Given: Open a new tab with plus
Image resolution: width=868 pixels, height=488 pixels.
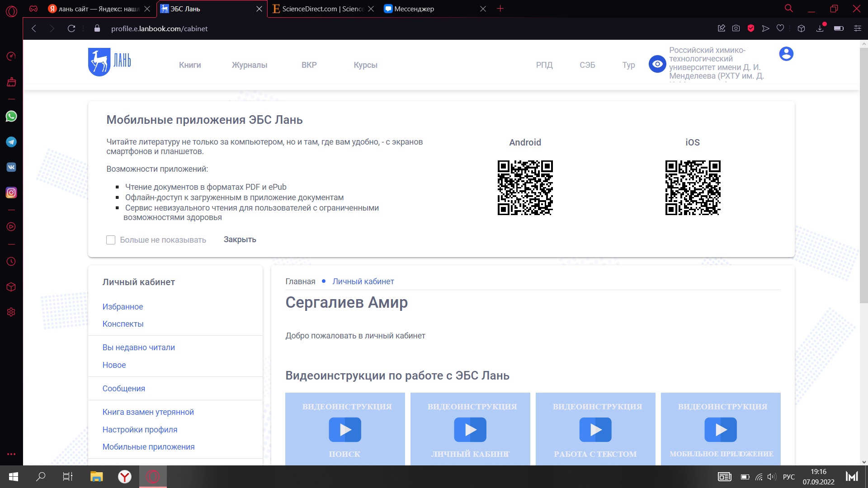Looking at the screenshot, I should [x=500, y=9].
